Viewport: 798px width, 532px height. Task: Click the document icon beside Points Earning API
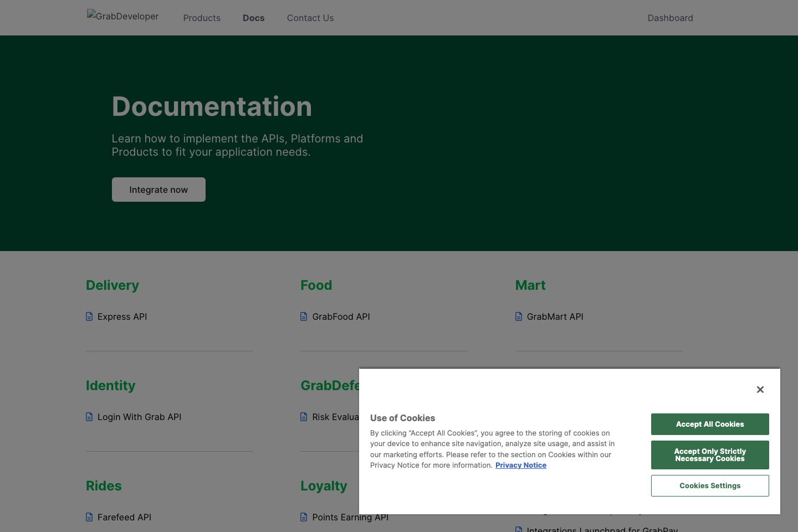pyautogui.click(x=304, y=517)
